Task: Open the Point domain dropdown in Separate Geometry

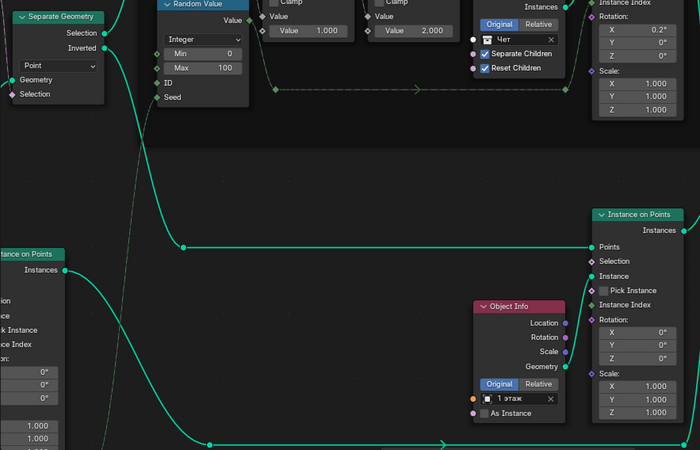Action: (x=58, y=66)
